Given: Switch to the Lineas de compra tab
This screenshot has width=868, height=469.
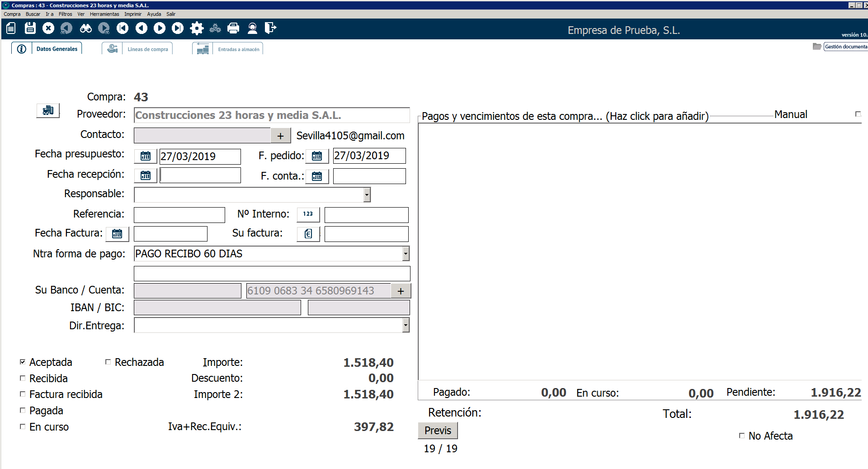Looking at the screenshot, I should [x=147, y=49].
